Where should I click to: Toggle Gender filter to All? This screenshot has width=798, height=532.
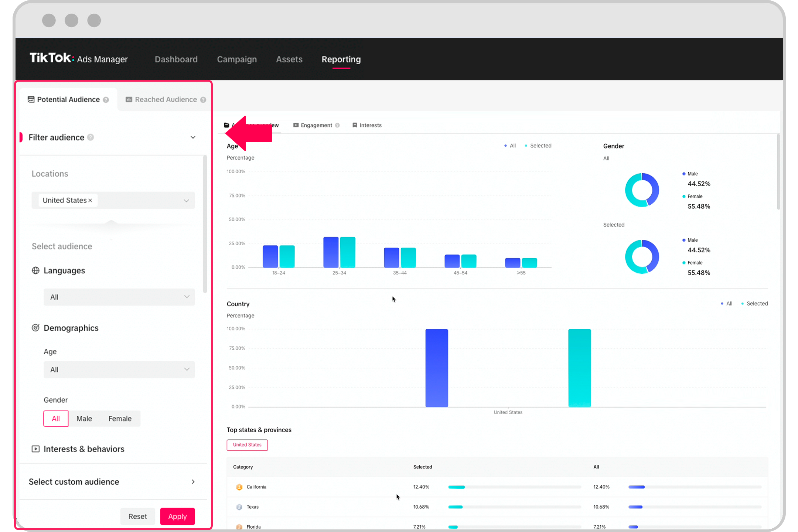(x=56, y=419)
